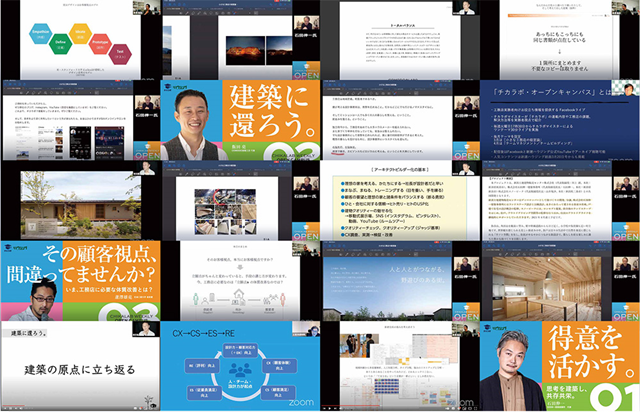Select the Define hexagon shape
This screenshot has height=412, width=640.
pos(60,42)
